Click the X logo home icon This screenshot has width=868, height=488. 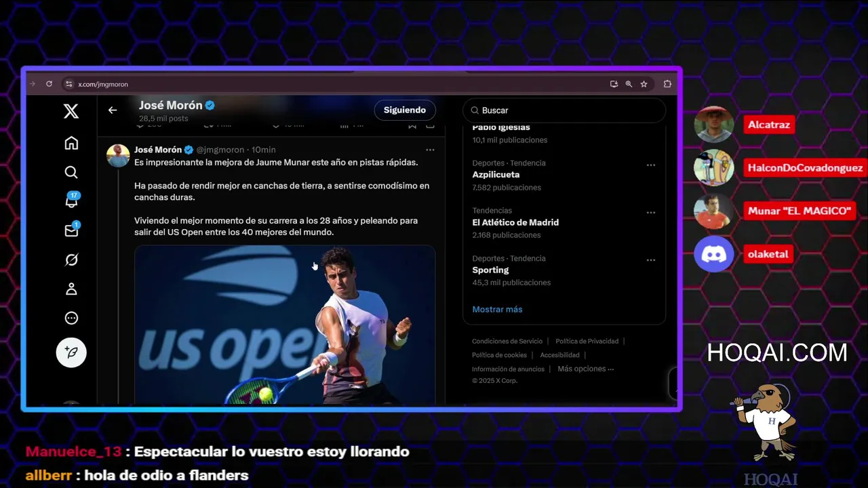coord(71,112)
